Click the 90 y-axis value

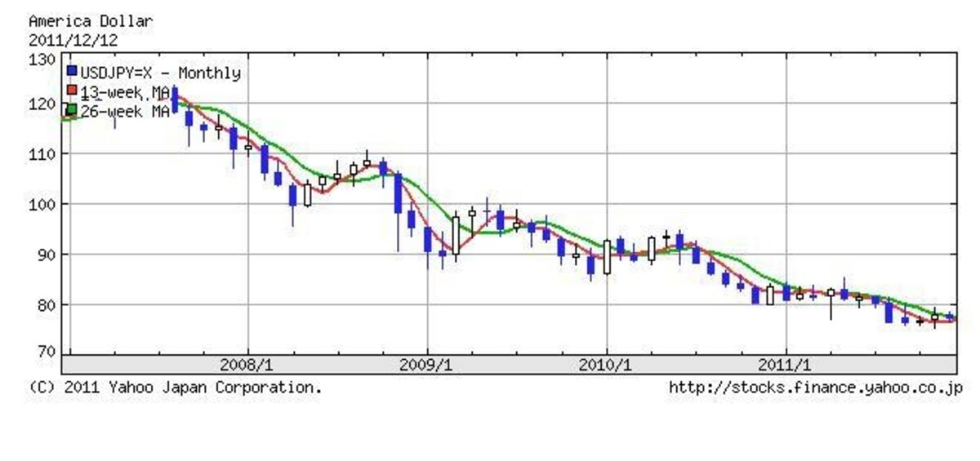point(46,255)
